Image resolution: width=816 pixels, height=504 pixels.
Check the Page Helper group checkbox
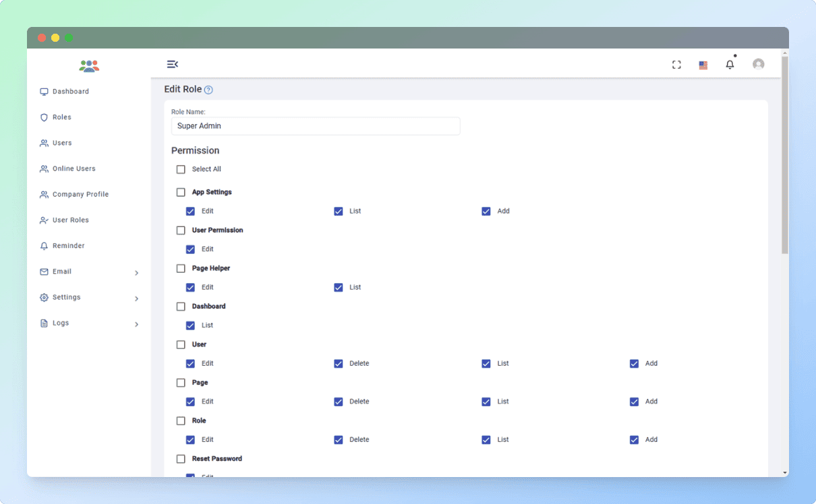181,268
